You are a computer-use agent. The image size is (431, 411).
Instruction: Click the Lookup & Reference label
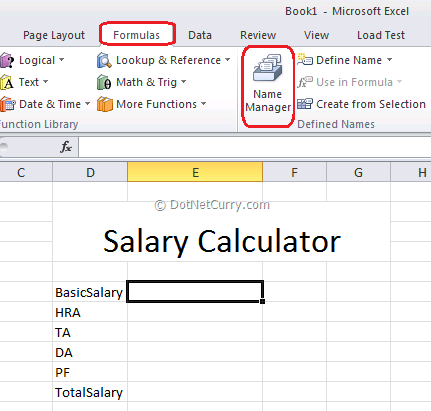(168, 60)
